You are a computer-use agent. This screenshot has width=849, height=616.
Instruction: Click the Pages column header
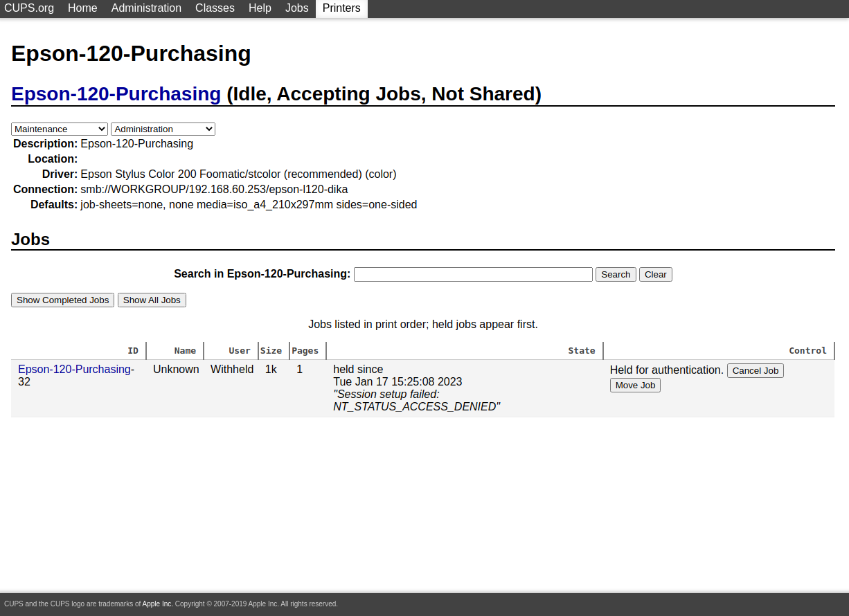tap(305, 350)
